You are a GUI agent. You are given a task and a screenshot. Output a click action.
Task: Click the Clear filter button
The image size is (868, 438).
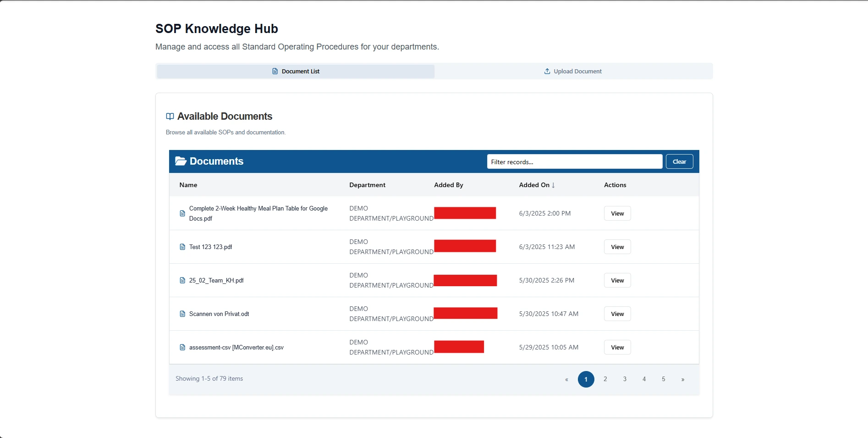point(679,161)
